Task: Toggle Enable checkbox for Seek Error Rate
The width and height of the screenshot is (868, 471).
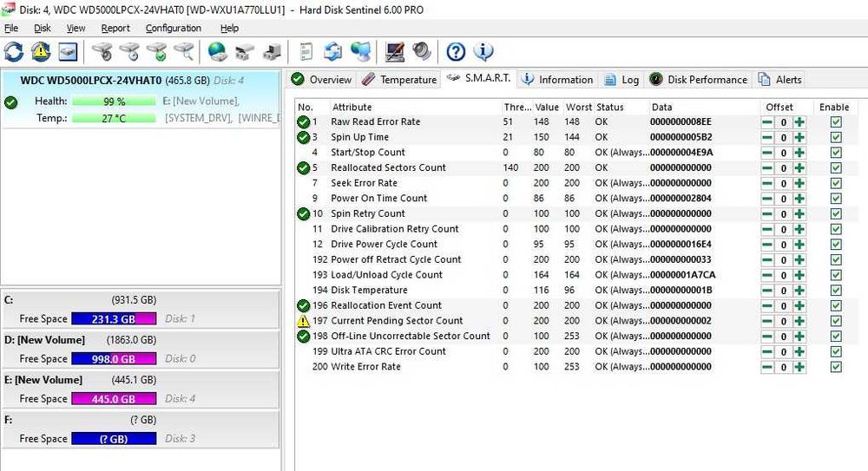Action: (836, 183)
